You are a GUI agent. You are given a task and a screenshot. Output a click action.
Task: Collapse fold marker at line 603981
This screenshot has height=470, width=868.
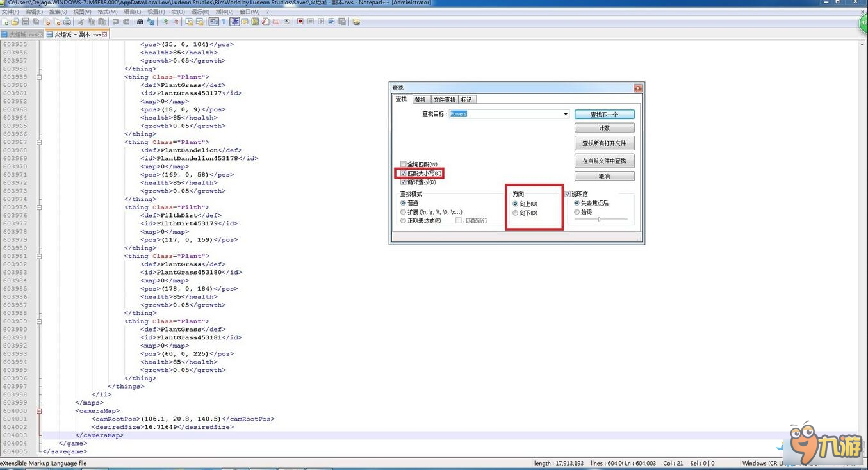pos(39,256)
